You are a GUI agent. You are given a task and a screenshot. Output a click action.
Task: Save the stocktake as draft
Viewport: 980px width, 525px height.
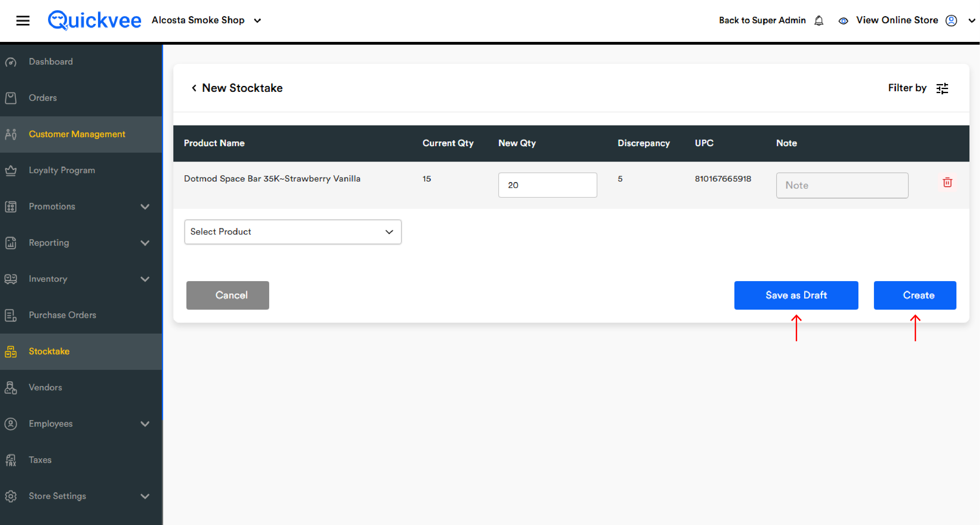796,295
